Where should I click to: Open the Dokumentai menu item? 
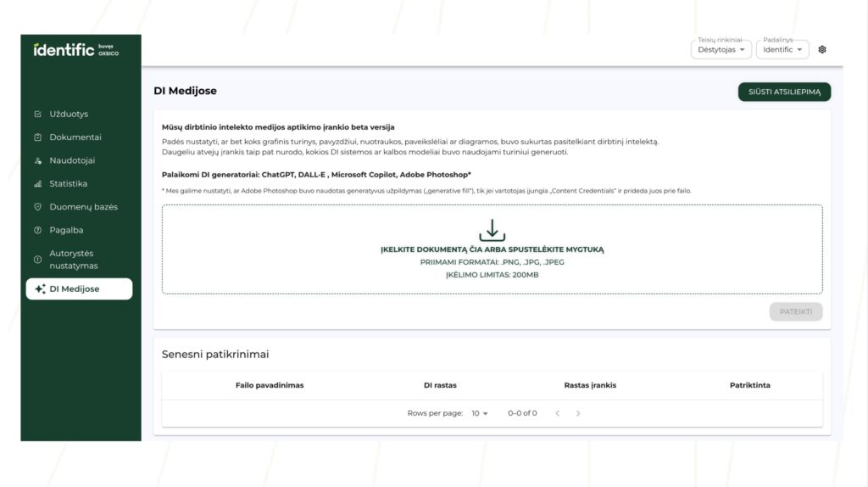75,137
